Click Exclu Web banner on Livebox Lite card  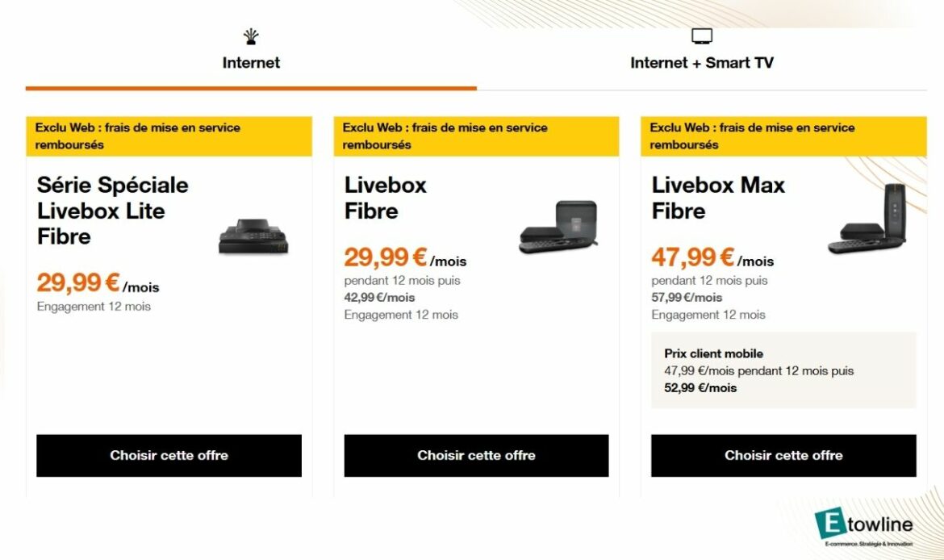coord(169,136)
